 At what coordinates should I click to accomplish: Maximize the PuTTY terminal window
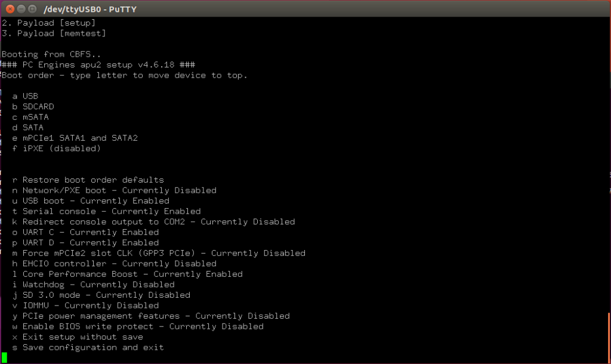[32, 9]
